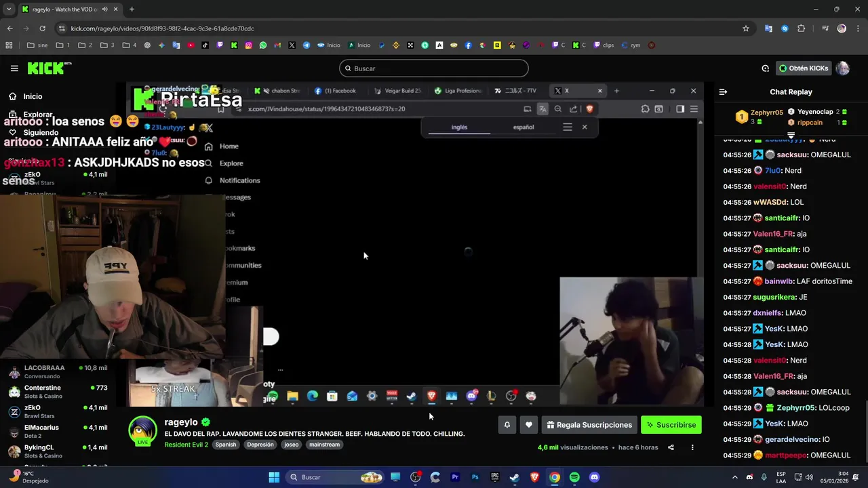This screenshot has width=868, height=488.
Task: Open Adobe Premiere Pro from taskbar
Action: tap(455, 477)
